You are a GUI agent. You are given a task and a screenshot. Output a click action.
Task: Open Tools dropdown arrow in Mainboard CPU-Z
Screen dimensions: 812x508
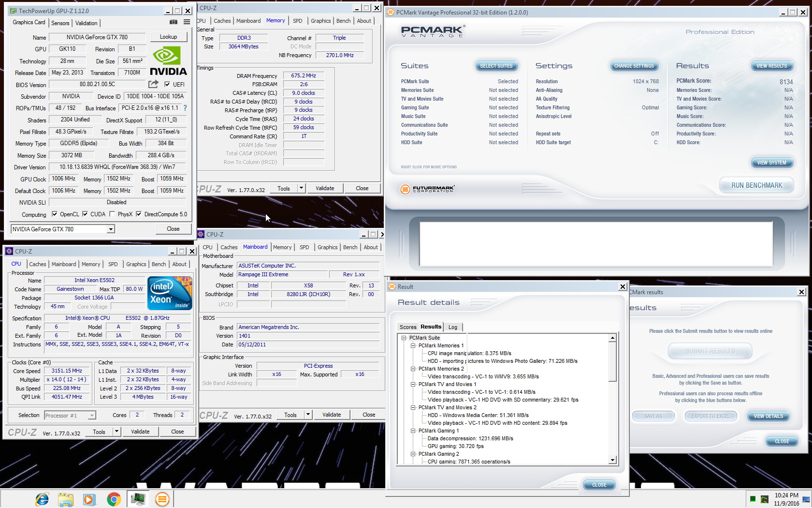pos(308,415)
